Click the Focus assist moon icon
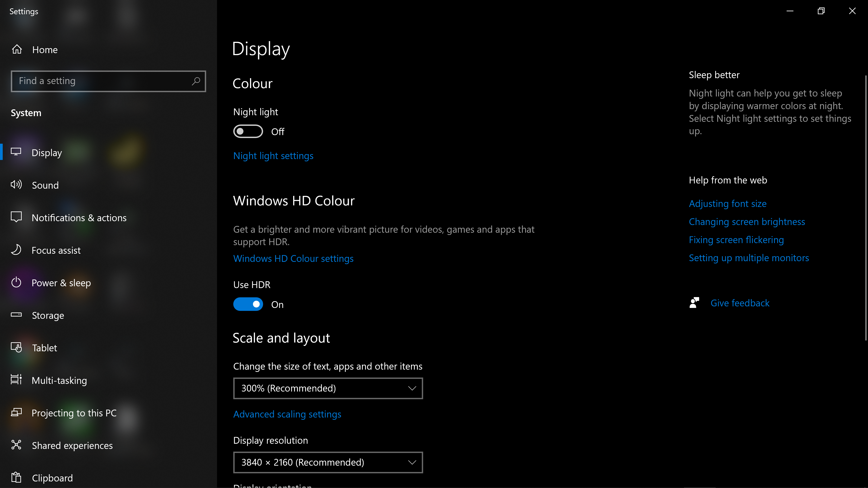The image size is (868, 488). [16, 250]
